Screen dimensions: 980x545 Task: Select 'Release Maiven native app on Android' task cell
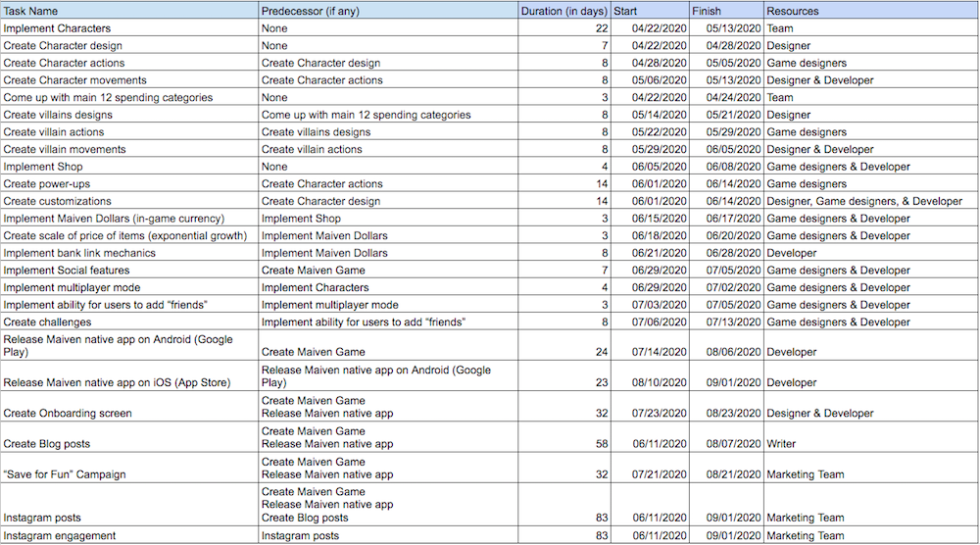[x=129, y=345]
